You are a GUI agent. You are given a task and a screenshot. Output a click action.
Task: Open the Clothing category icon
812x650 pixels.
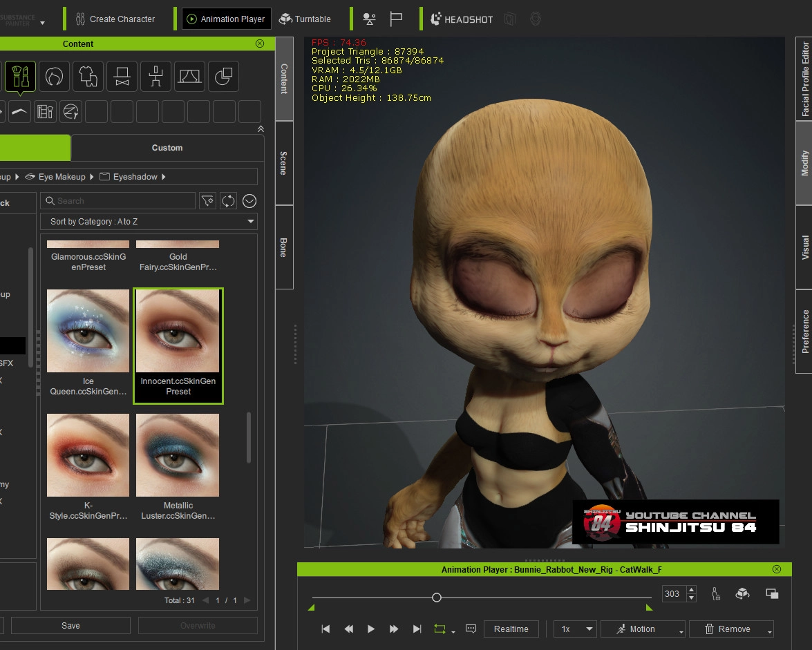(88, 76)
